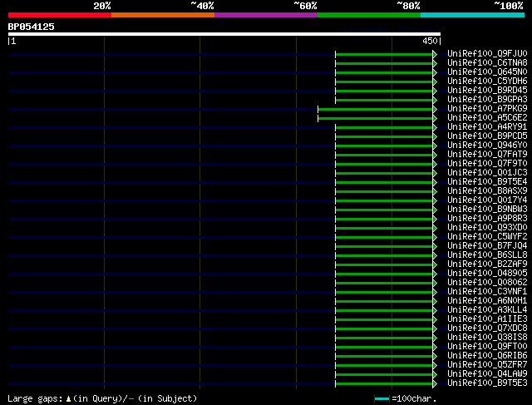
Task: Open hit UniRef100_C5YDH6
Action: pyautogui.click(x=487, y=81)
